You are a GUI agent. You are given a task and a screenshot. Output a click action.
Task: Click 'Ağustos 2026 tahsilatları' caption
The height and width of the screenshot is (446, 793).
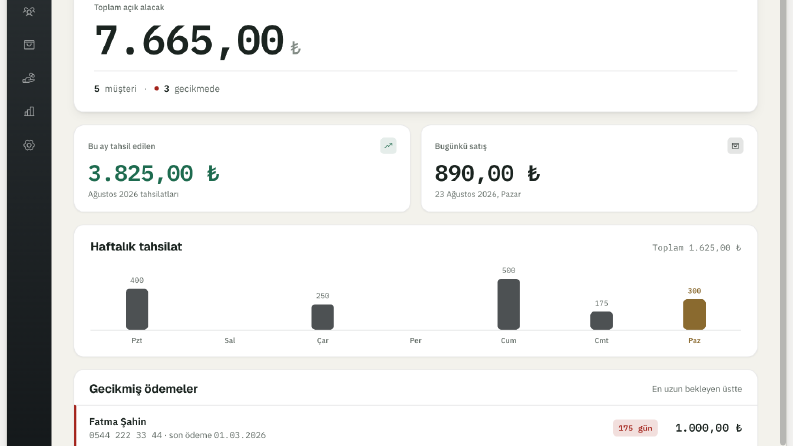pyautogui.click(x=133, y=194)
